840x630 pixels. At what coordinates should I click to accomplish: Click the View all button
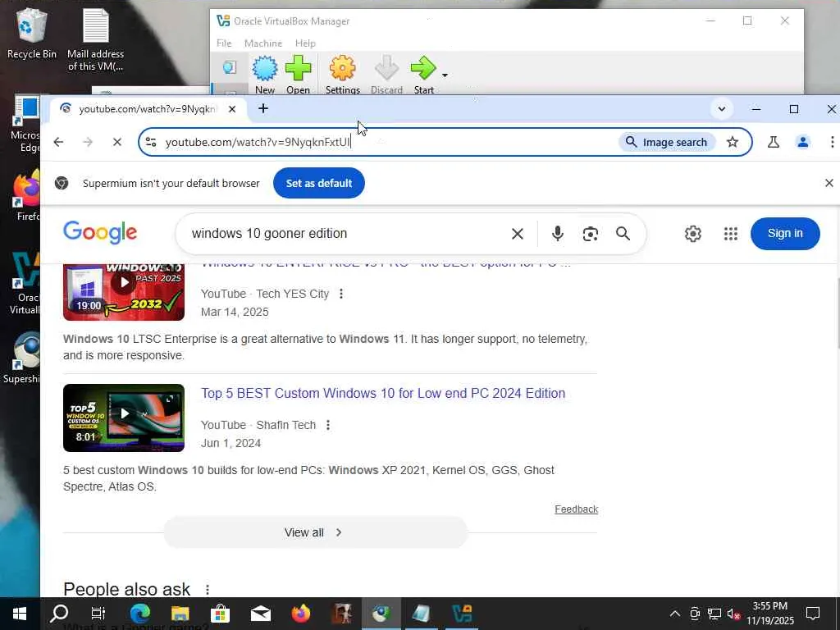coord(316,532)
